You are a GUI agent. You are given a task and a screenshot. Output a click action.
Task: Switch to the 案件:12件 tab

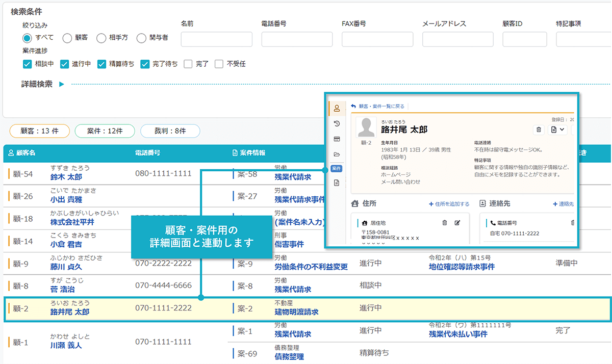[105, 131]
